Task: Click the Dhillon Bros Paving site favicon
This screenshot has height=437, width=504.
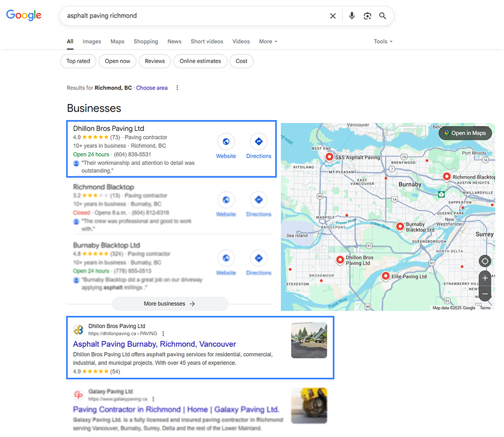Action: point(78,330)
